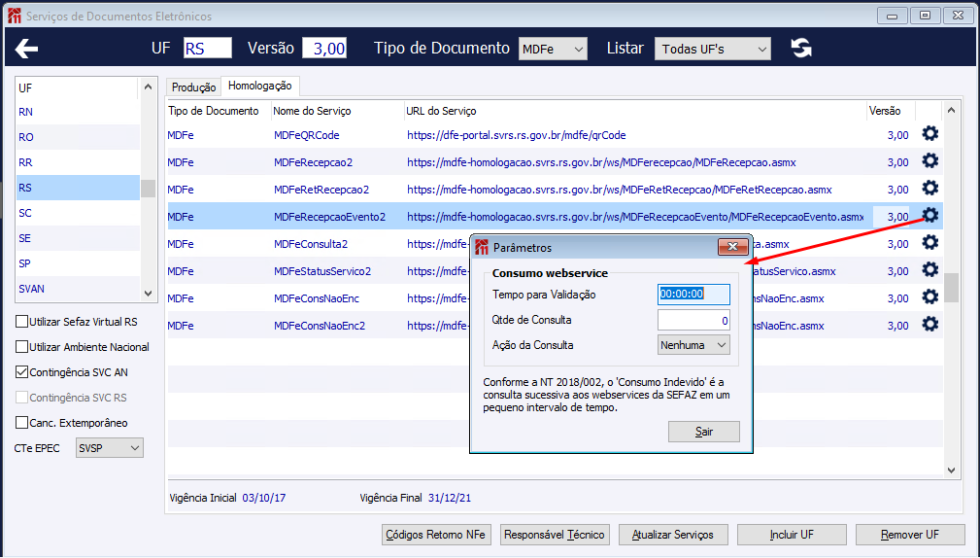Image resolution: width=980 pixels, height=558 pixels.
Task: Enable Utilizar Ambiente Nacional checkbox
Action: click(22, 346)
